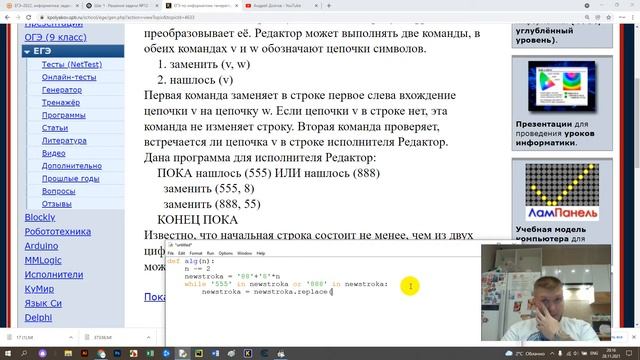Open Delphi sidebar link
This screenshot has width=640, height=360.
(x=38, y=318)
